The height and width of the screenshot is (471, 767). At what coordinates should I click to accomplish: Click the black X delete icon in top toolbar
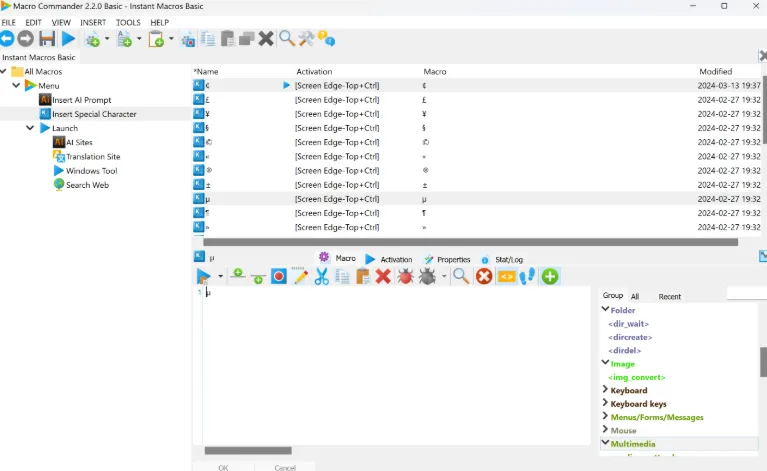pos(266,39)
